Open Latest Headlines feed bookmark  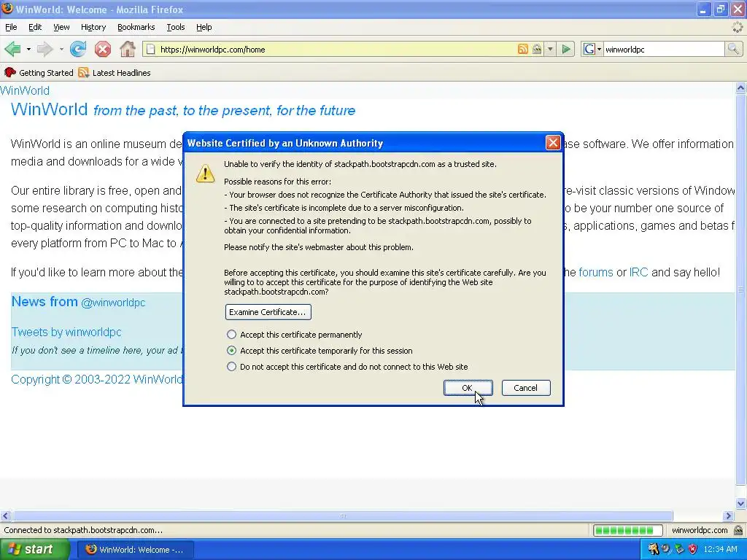[115, 73]
